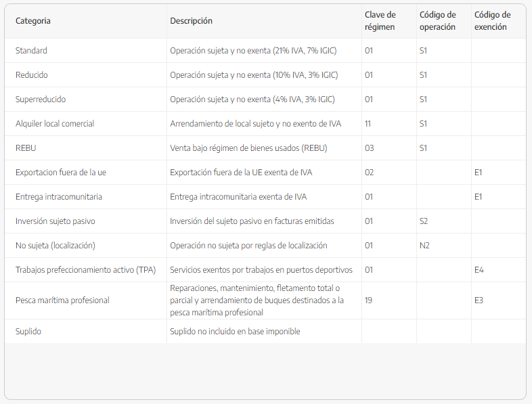532x404 pixels.
Task: Click the Trabajos prefeccionamiento activo (TPA) row
Action: (x=85, y=270)
